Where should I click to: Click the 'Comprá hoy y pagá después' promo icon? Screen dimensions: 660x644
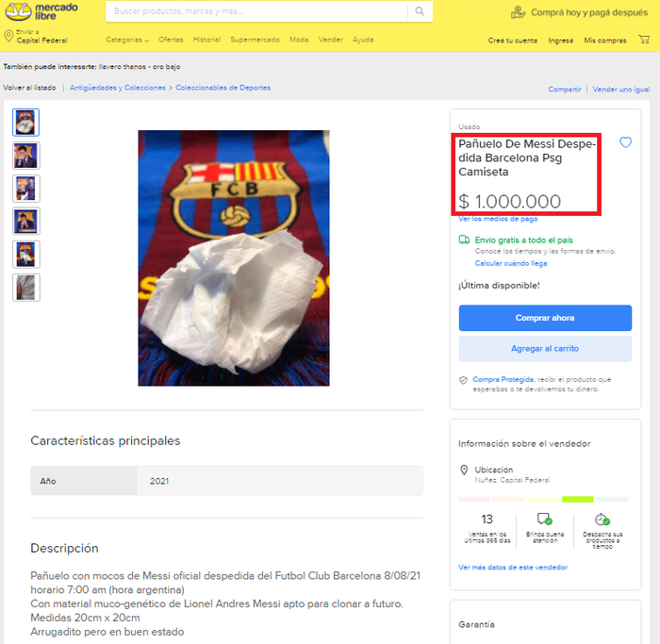(519, 12)
